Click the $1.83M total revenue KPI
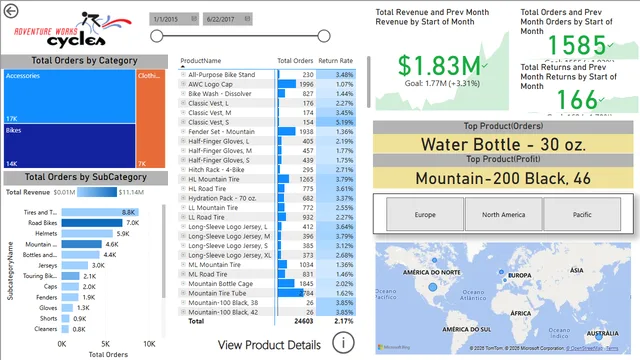 pos(440,65)
